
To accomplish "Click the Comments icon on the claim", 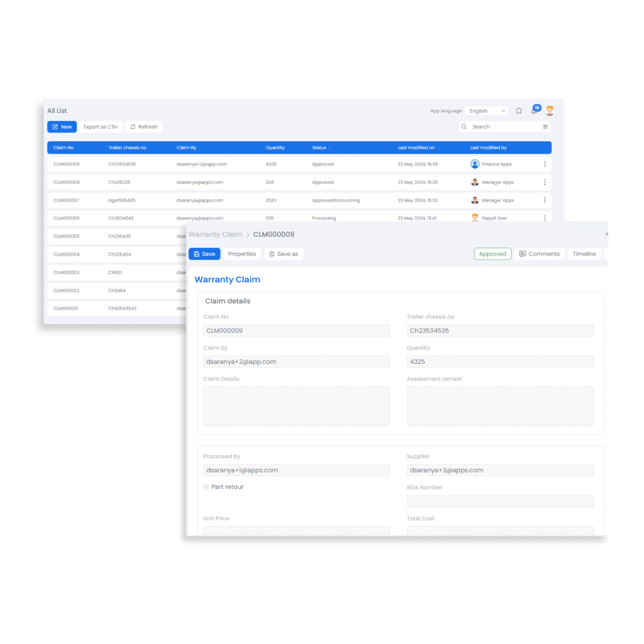I will pos(539,253).
